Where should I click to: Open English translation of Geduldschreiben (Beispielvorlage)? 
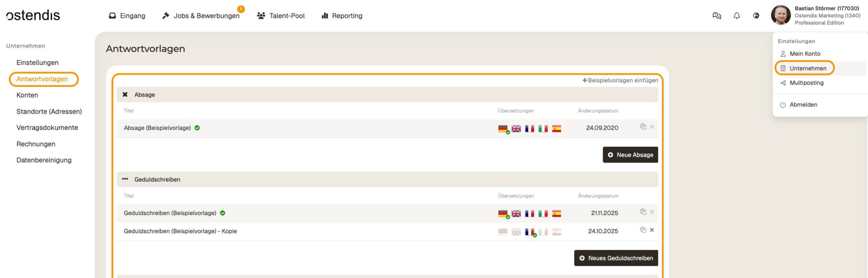click(x=516, y=214)
